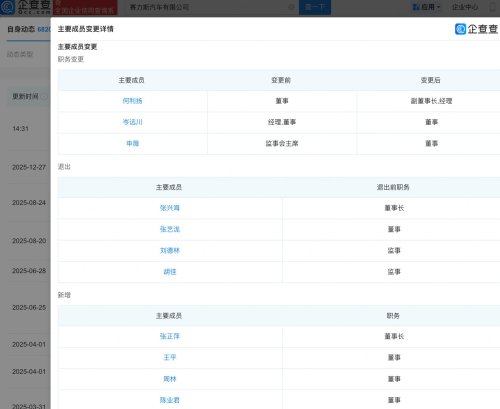This screenshot has height=409, width=500.
Task: Open 刘德林 link in the 退出 table
Action: coord(170,251)
